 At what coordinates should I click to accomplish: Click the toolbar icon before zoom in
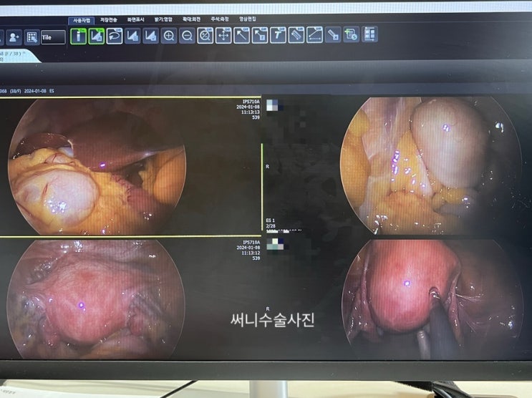[x=150, y=36]
